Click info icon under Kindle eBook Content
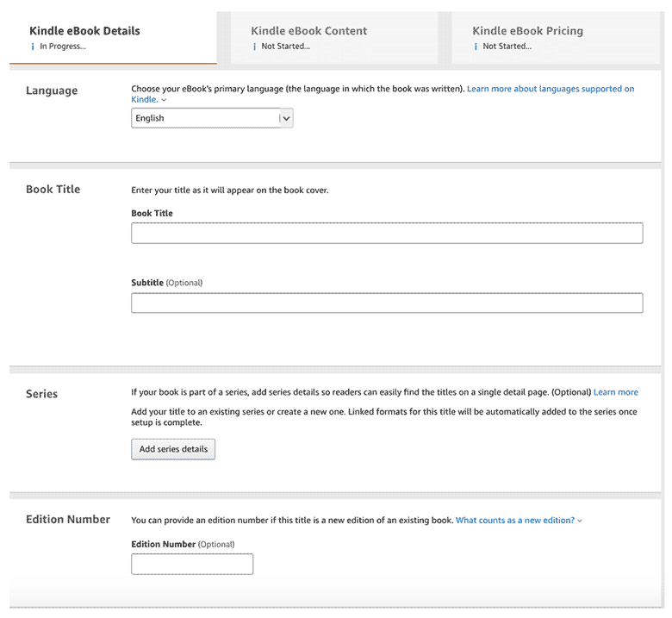The width and height of the screenshot is (672, 618). 254,47
